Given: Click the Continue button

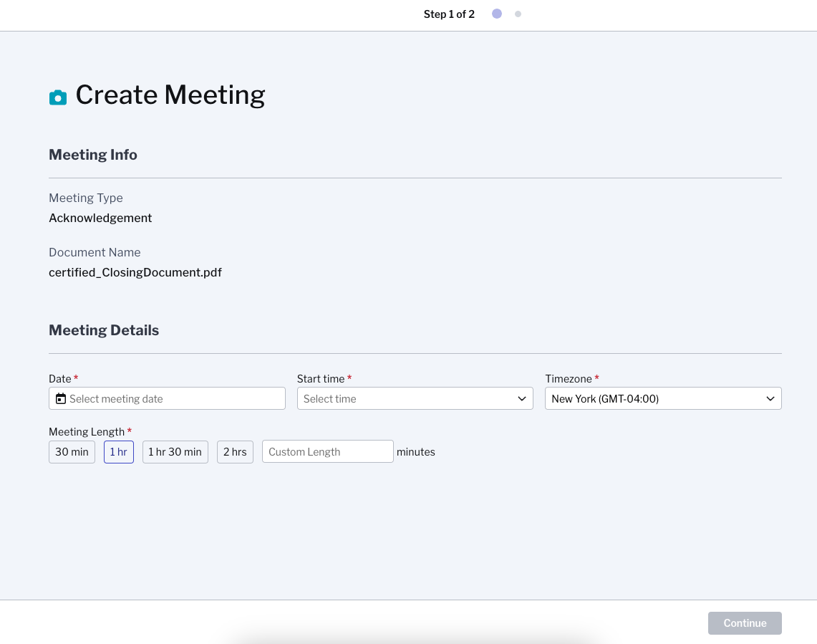Looking at the screenshot, I should click(745, 623).
